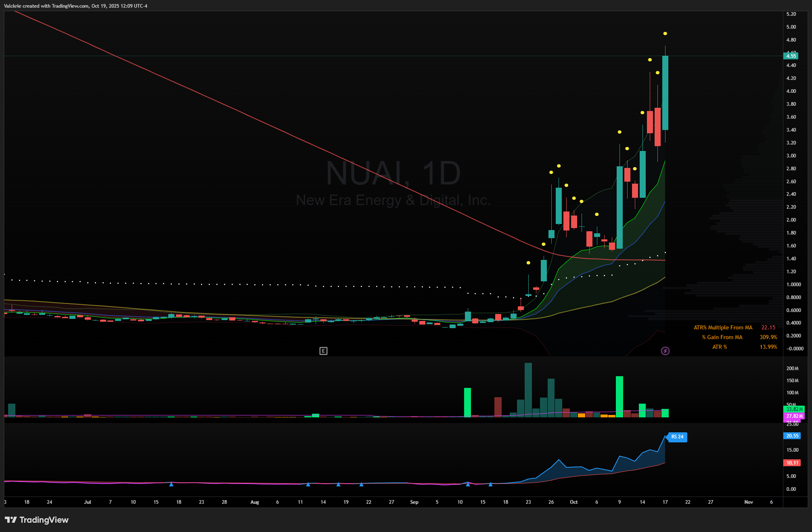Click the Sep label on time axis
Image resolution: width=812 pixels, height=532 pixels.
tap(414, 502)
